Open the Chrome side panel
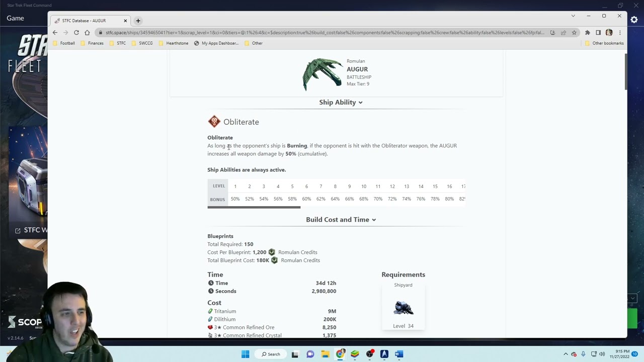This screenshot has height=362, width=644. [598, 33]
